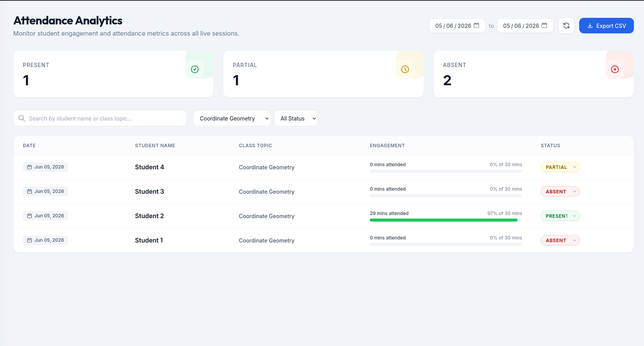
Task: Select the Student 1 name cell
Action: click(x=149, y=240)
